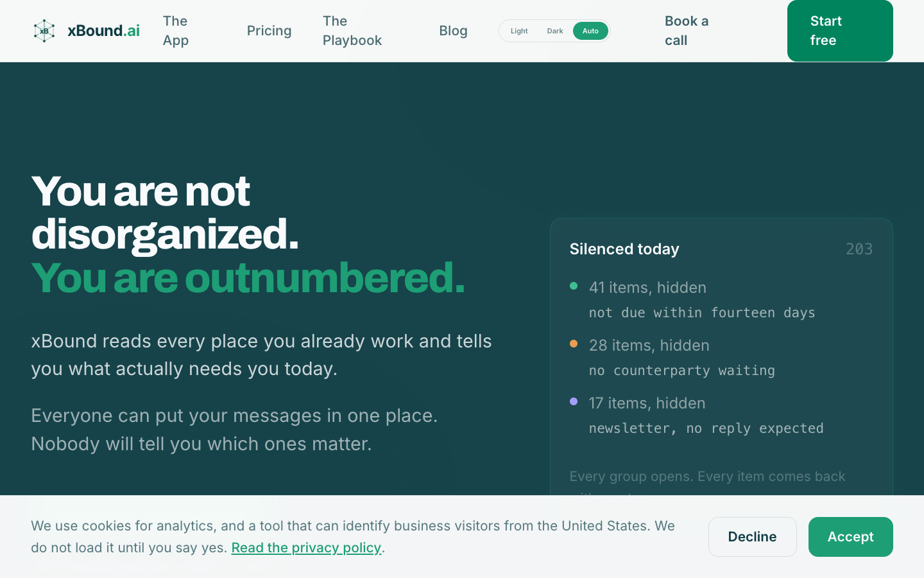Click the Start free button

[840, 31]
